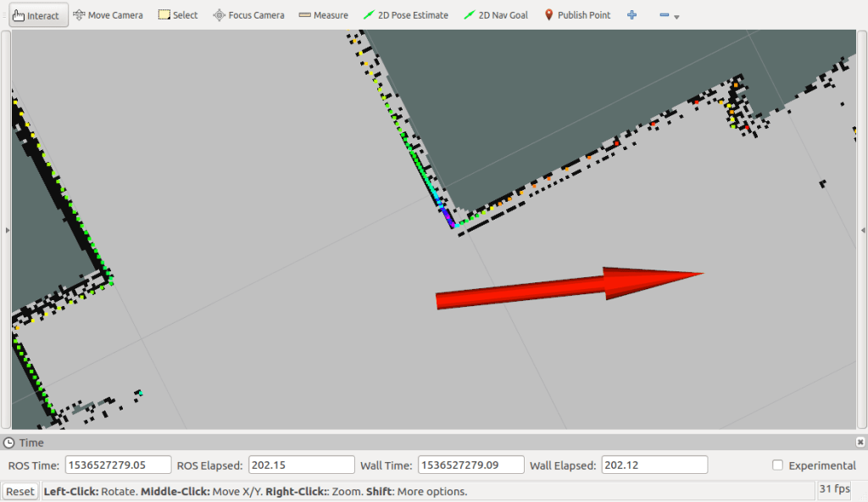The image size is (868, 502).
Task: Select the ROS Elapsed value field
Action: click(x=301, y=464)
